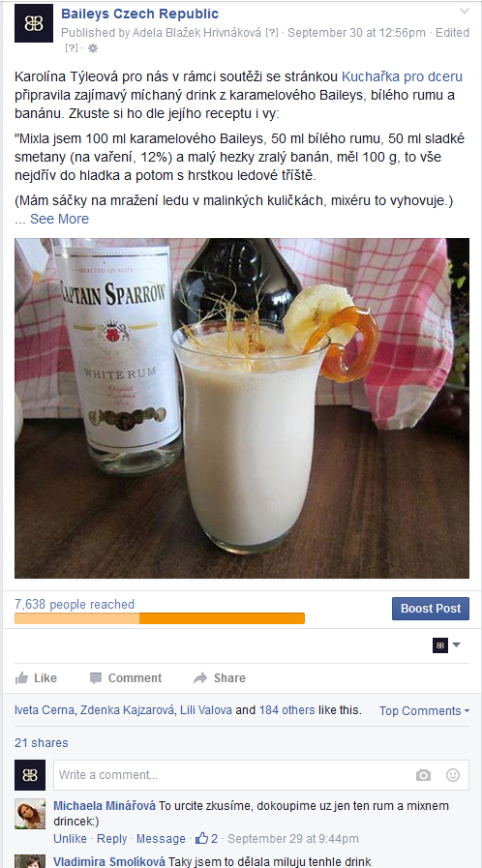Expand the post text with See More

59,219
